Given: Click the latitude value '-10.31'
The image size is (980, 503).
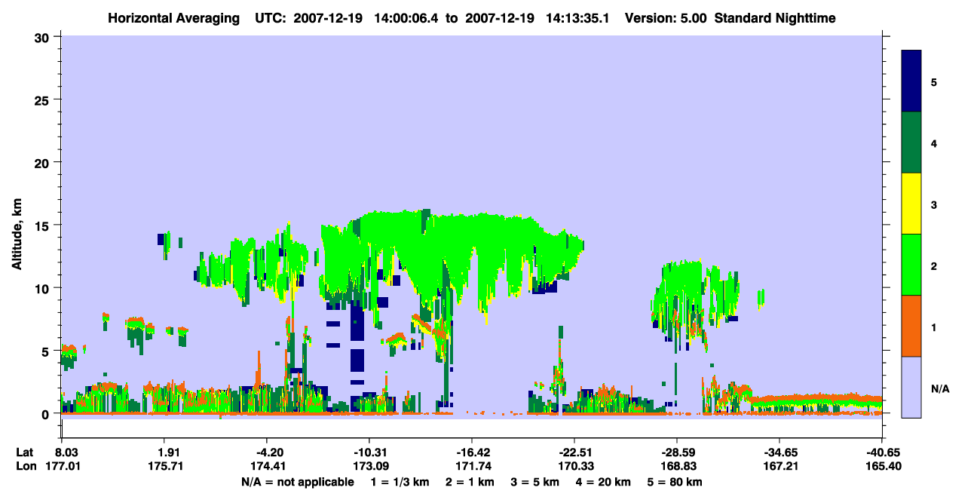Looking at the screenshot, I should pos(369,452).
